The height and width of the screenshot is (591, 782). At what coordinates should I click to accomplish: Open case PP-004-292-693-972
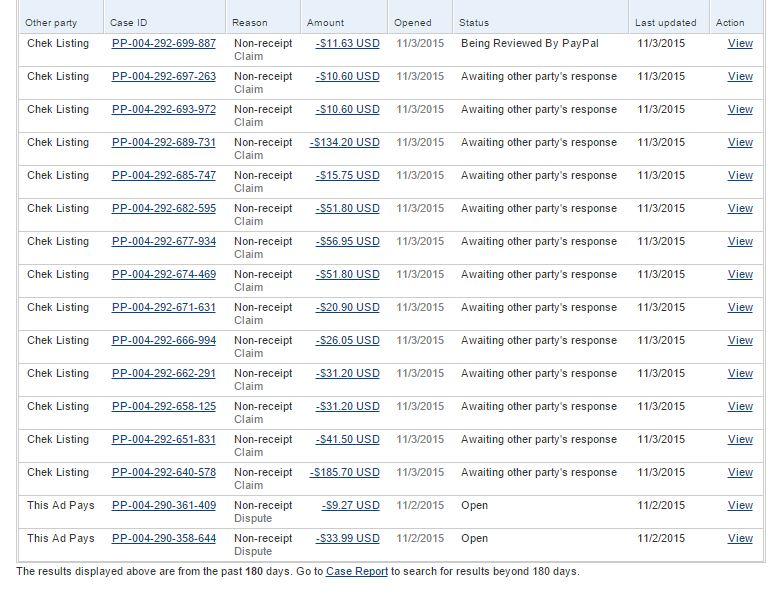coord(164,109)
